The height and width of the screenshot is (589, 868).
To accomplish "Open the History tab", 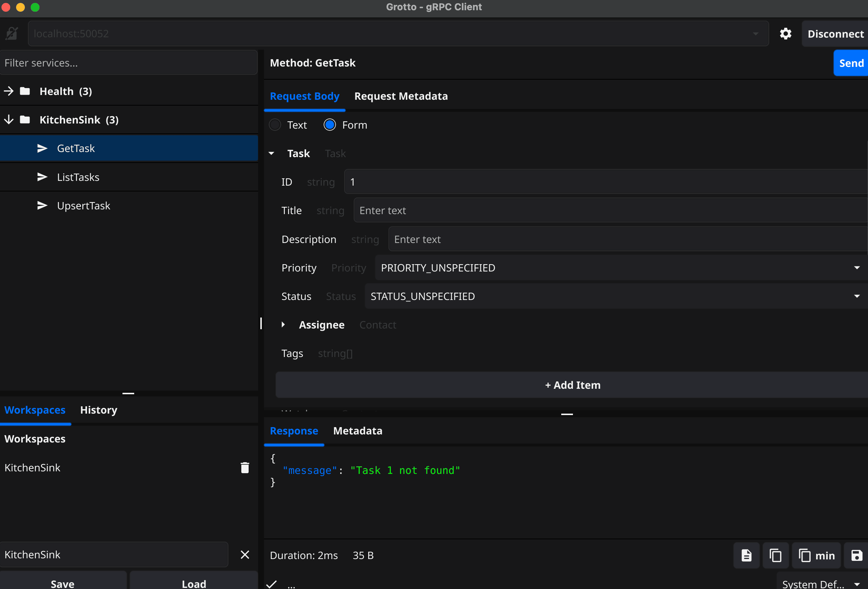I will coord(98,410).
